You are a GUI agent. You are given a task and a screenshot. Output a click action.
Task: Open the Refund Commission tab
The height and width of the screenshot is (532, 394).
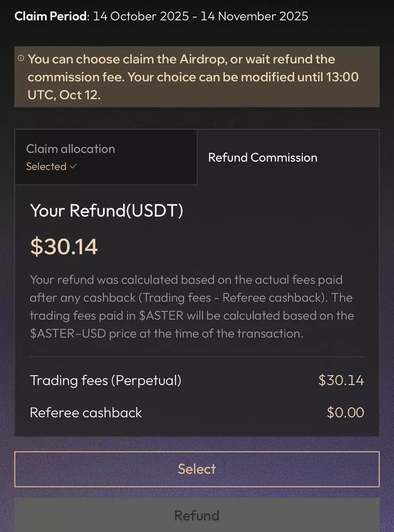tap(262, 158)
